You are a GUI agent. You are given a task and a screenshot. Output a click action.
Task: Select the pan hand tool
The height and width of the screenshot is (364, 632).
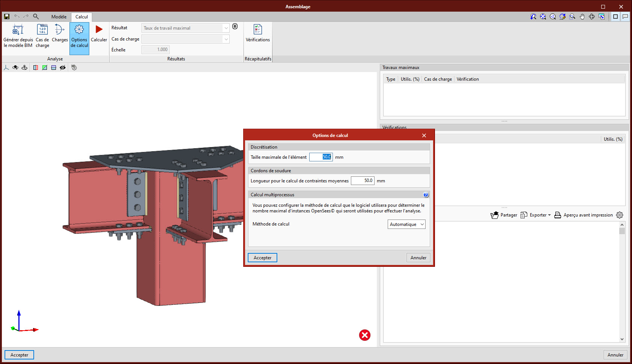pos(582,17)
